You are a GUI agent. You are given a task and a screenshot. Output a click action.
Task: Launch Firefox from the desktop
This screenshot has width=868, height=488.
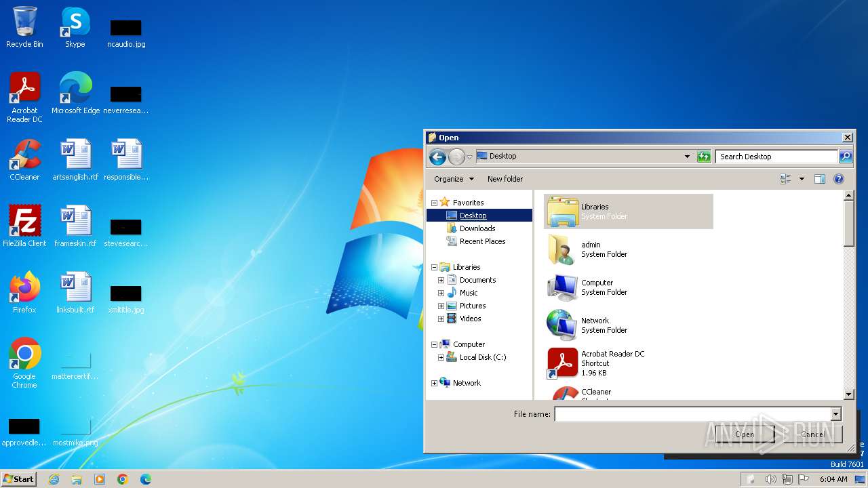pos(24,293)
